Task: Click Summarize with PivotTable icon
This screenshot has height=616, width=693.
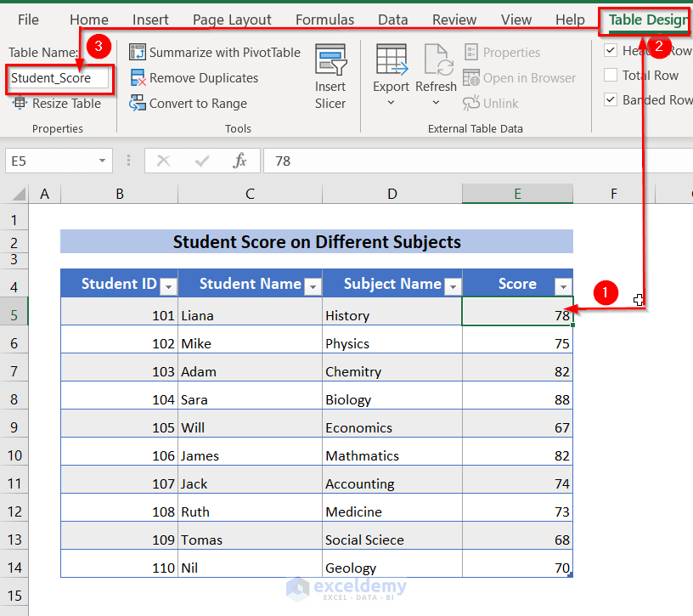Action: (x=137, y=52)
